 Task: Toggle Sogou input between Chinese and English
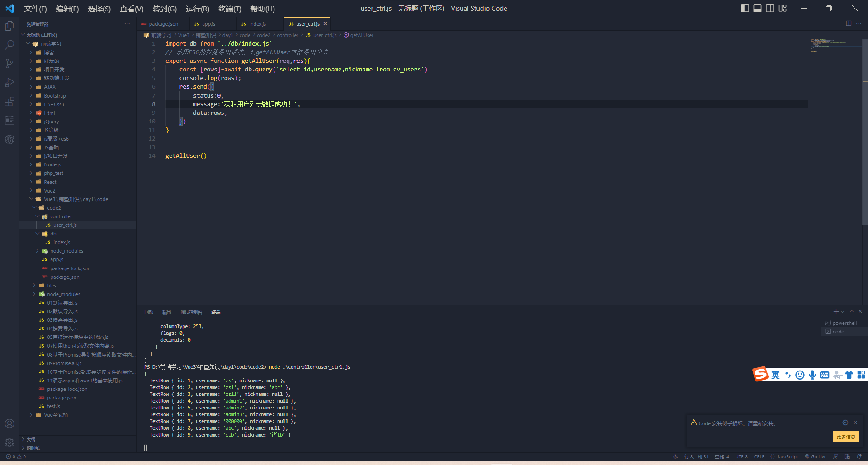(776, 375)
